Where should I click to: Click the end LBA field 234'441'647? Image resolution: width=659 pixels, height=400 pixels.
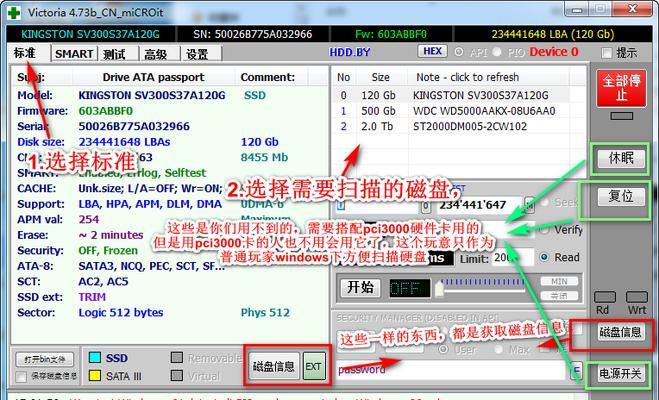click(479, 205)
